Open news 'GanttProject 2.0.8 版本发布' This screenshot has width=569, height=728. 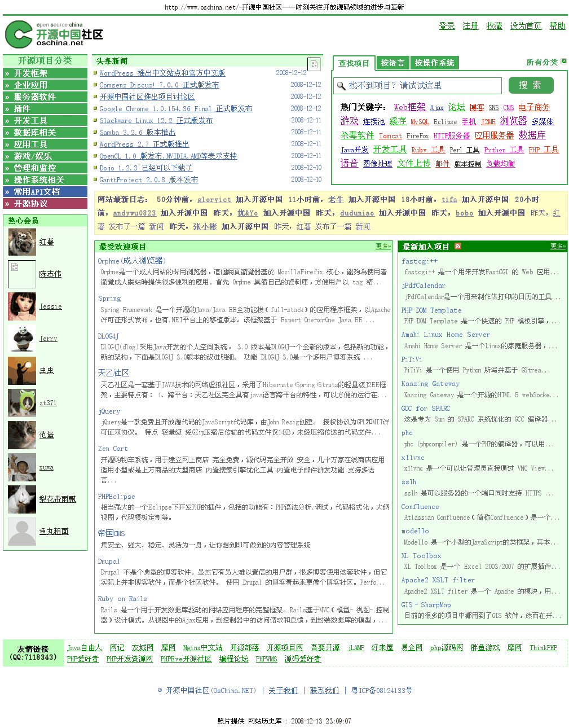(x=149, y=180)
